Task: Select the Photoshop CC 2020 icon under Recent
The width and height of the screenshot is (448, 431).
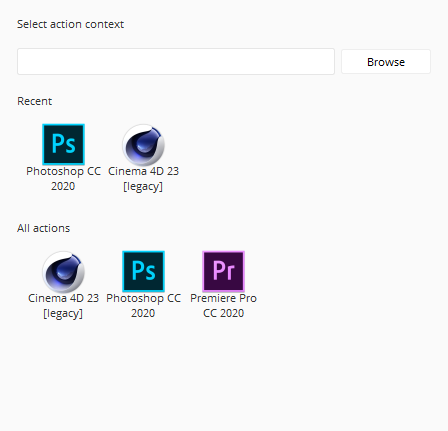Action: (x=63, y=144)
